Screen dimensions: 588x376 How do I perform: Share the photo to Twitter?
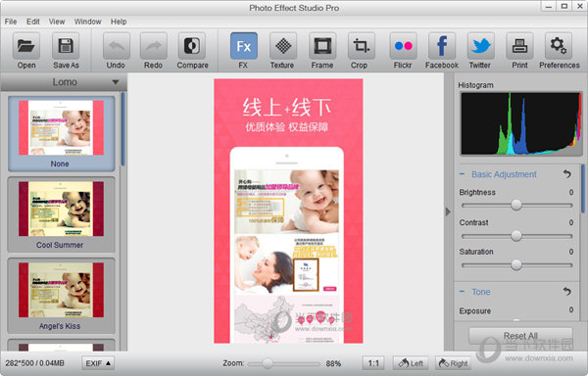pyautogui.click(x=481, y=46)
